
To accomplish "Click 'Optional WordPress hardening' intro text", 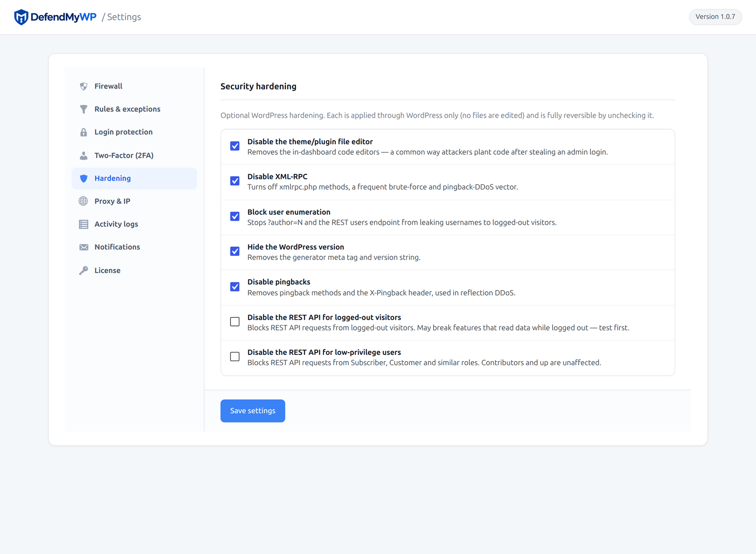I will [x=437, y=116].
